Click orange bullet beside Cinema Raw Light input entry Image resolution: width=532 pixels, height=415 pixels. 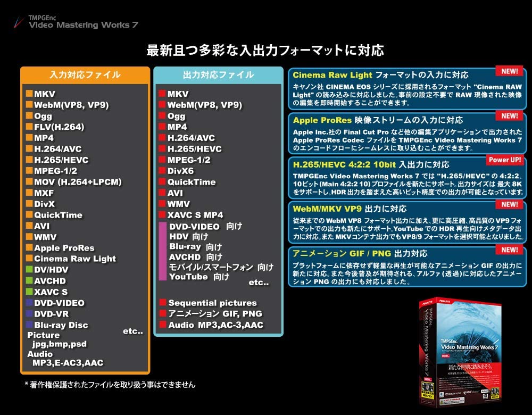pos(30,259)
